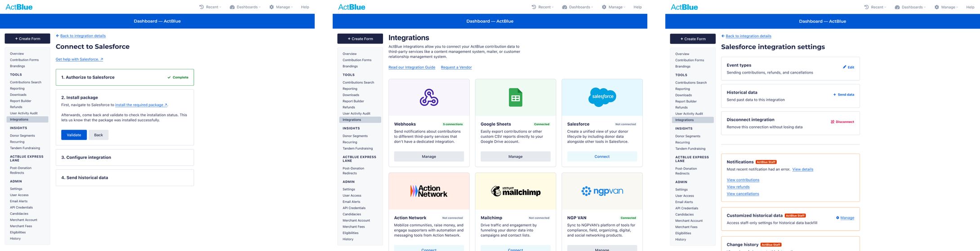Open Dashboards menu on Integrations page
The height and width of the screenshot is (251, 980).
point(578,7)
